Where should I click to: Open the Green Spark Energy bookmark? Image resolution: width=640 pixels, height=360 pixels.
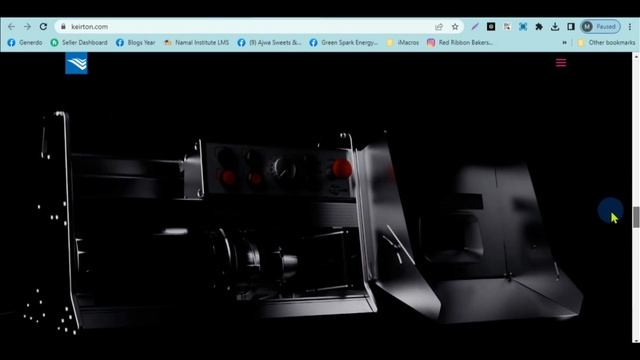tap(344, 42)
